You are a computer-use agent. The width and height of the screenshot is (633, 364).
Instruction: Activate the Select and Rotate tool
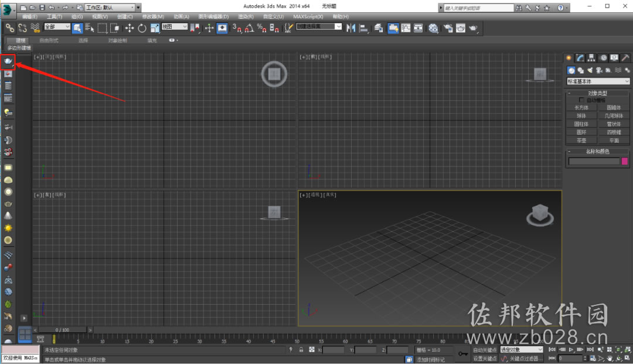(x=142, y=28)
